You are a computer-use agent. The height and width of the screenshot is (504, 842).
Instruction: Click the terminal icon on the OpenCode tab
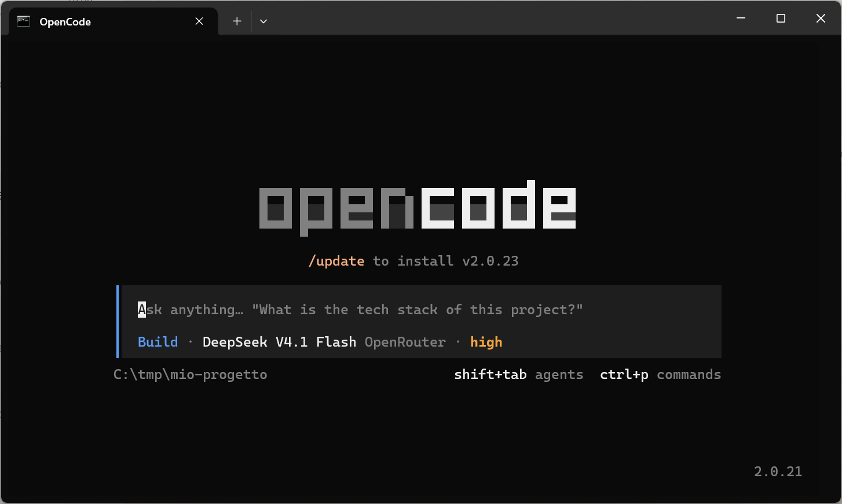point(23,21)
